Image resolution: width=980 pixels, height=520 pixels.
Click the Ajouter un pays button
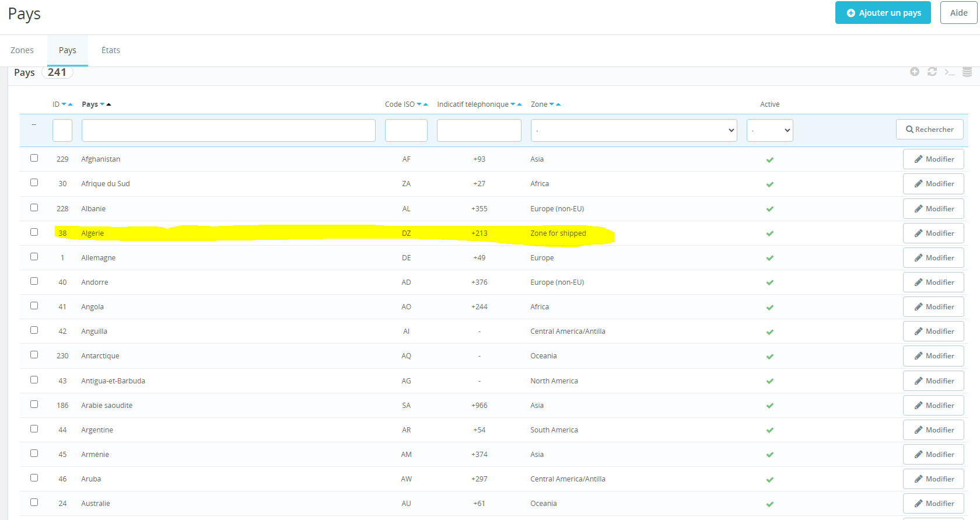(x=883, y=13)
